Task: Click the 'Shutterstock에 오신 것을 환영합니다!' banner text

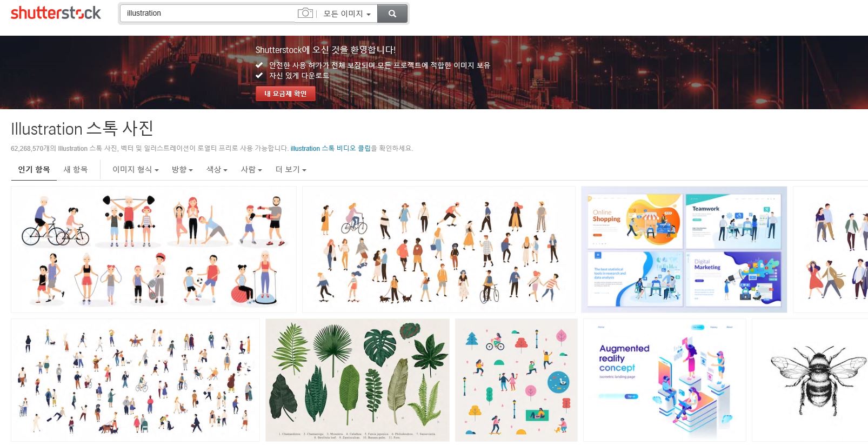Action: coord(325,50)
